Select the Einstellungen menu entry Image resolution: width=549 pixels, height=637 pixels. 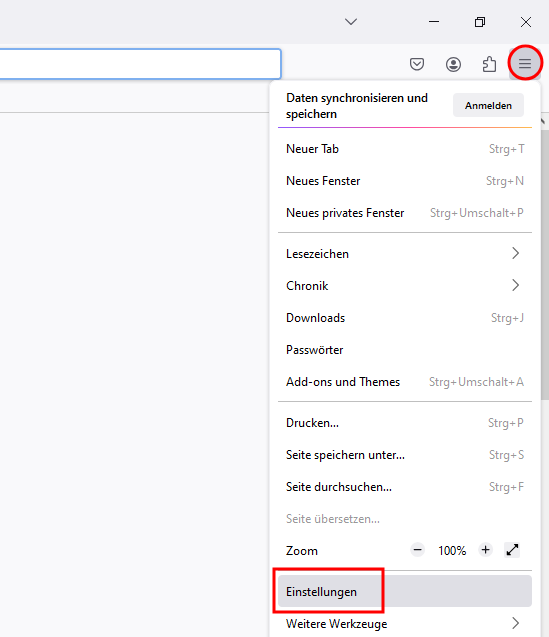pos(405,592)
